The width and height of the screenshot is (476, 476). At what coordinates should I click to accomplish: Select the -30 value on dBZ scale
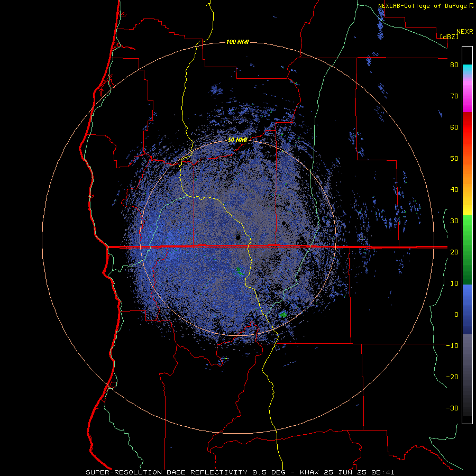pyautogui.click(x=452, y=408)
